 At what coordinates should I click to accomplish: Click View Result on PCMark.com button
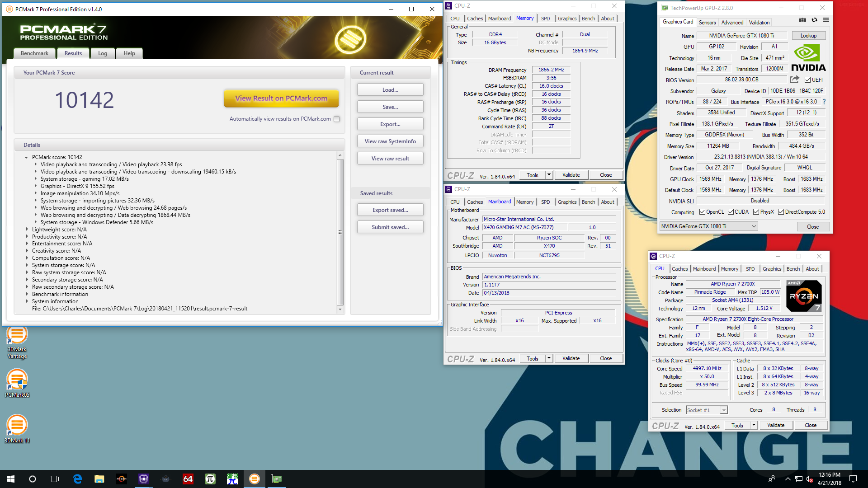click(x=281, y=99)
